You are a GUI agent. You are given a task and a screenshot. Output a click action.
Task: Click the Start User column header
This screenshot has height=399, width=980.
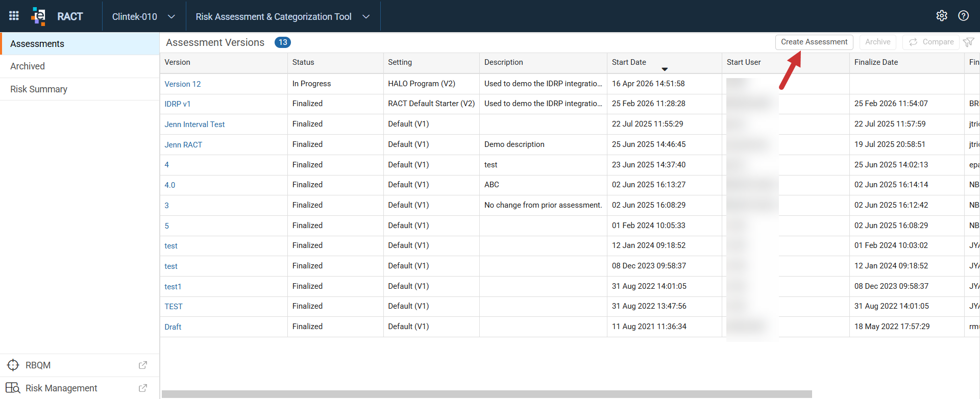(x=786, y=62)
